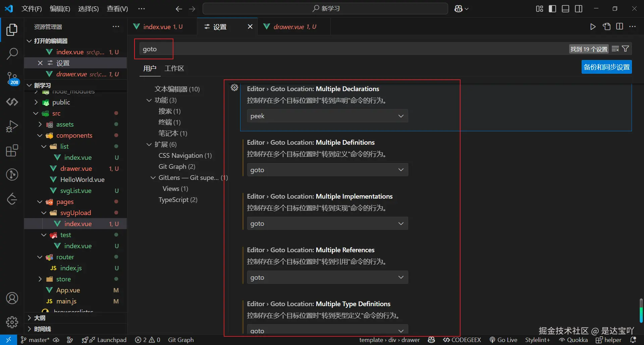Viewport: 644px width, 345px height.
Task: Open HelloWorld.vue in the file tree
Action: point(83,180)
